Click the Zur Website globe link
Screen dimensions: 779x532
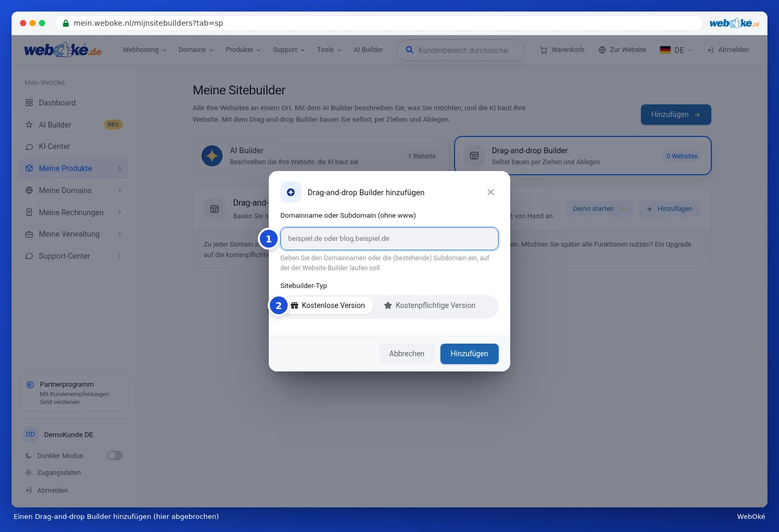pos(622,50)
